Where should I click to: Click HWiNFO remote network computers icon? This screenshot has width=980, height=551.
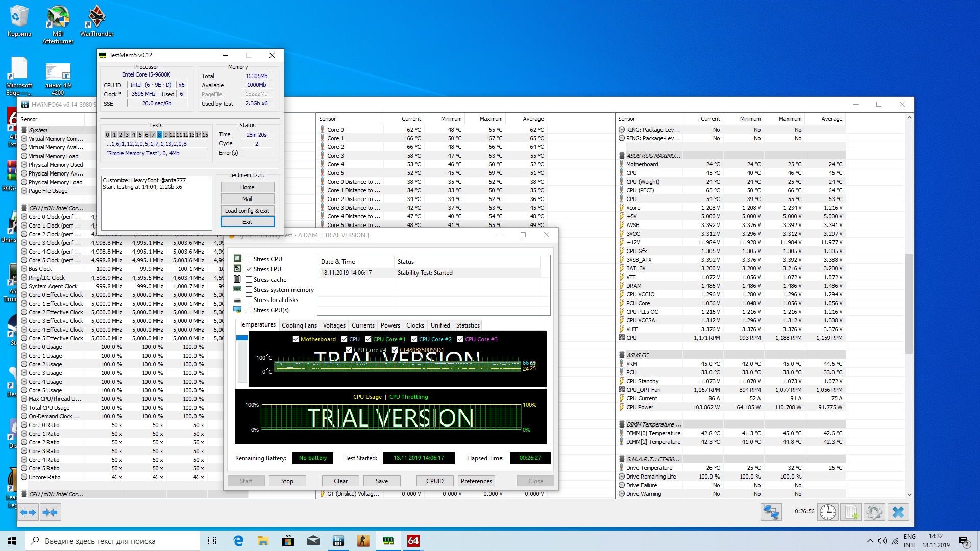point(771,512)
